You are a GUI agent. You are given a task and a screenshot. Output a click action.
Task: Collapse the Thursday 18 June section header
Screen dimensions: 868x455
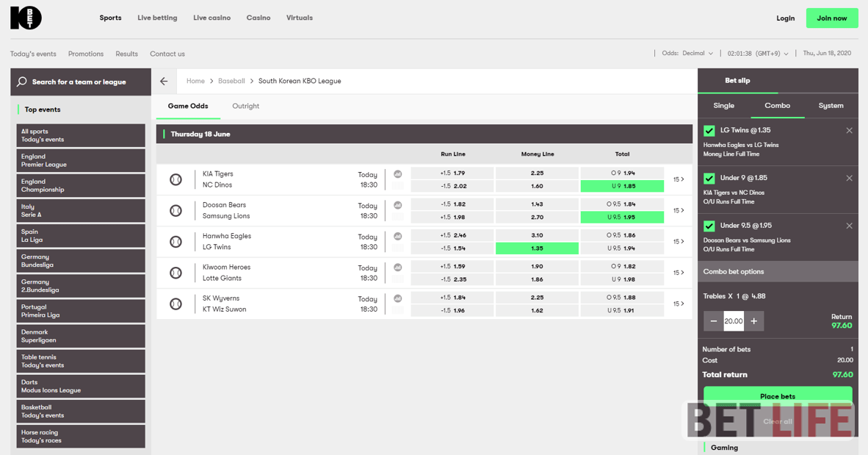pos(424,134)
